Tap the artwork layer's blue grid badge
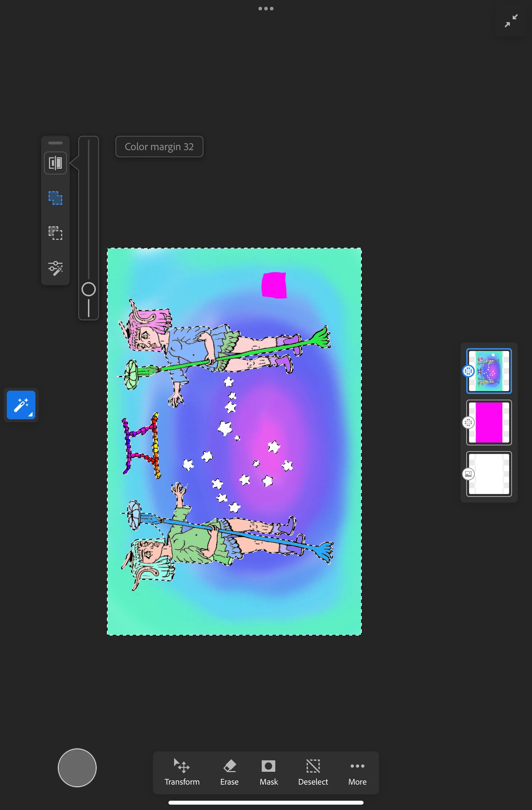 468,371
